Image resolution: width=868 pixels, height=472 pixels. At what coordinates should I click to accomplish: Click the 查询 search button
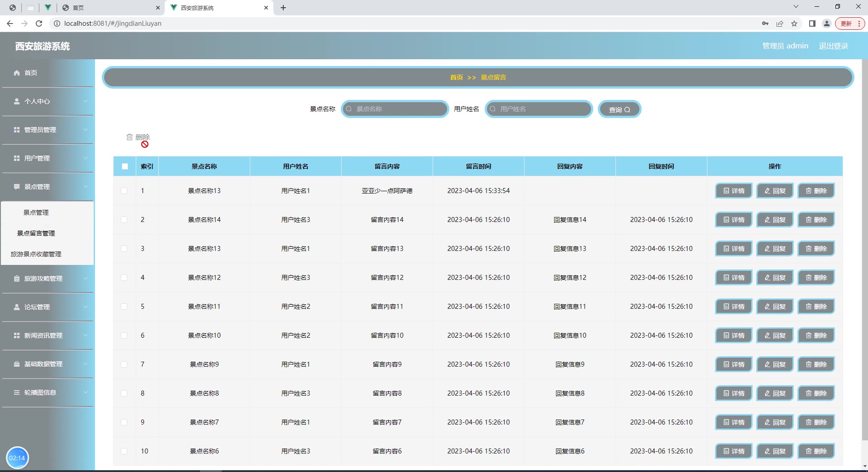click(x=619, y=109)
